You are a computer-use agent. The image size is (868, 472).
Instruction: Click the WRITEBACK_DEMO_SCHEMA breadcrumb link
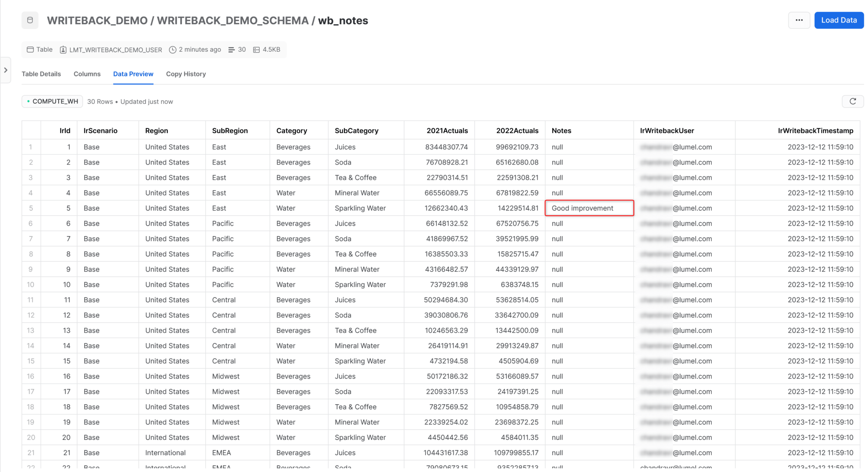click(233, 20)
